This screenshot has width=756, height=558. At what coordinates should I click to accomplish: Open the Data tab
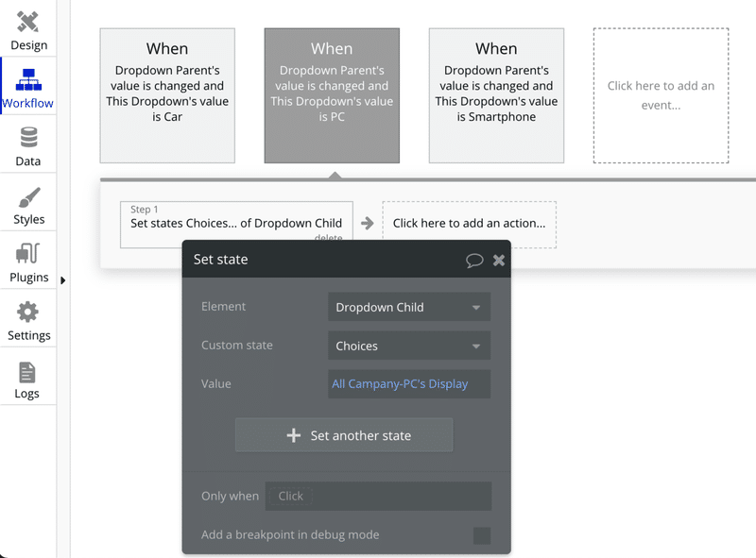click(x=28, y=145)
